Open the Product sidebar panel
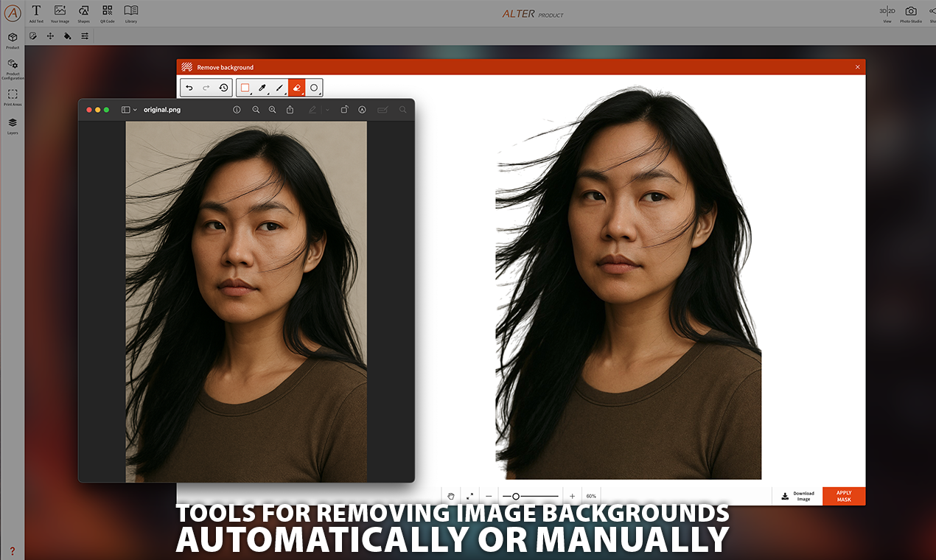 click(13, 40)
